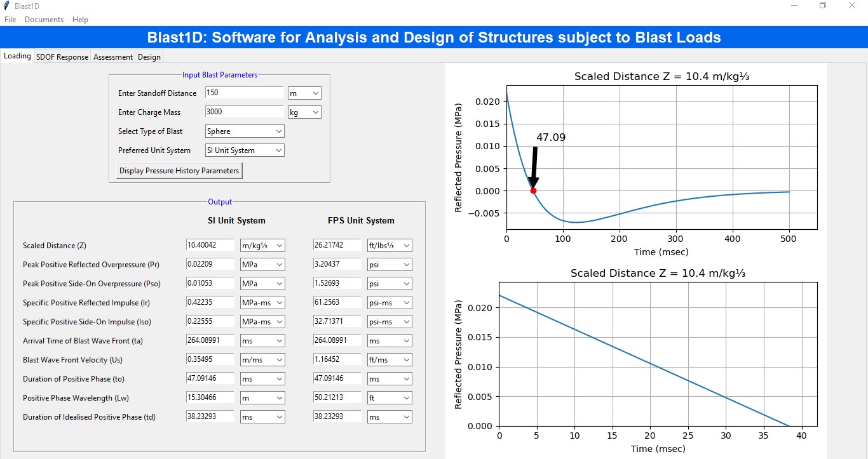Open FPS psi-ms dropdown for Side-On Impulse
The height and width of the screenshot is (459, 868).
(x=390, y=322)
